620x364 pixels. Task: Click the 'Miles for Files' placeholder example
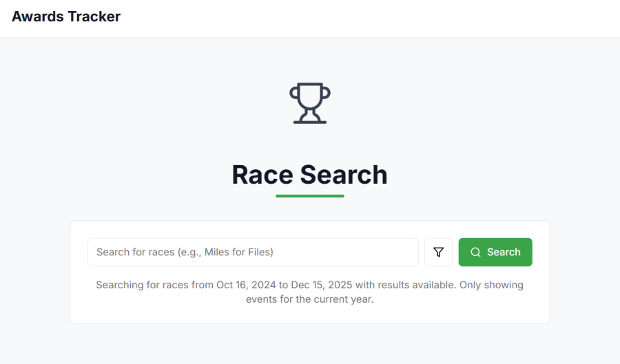pyautogui.click(x=243, y=253)
